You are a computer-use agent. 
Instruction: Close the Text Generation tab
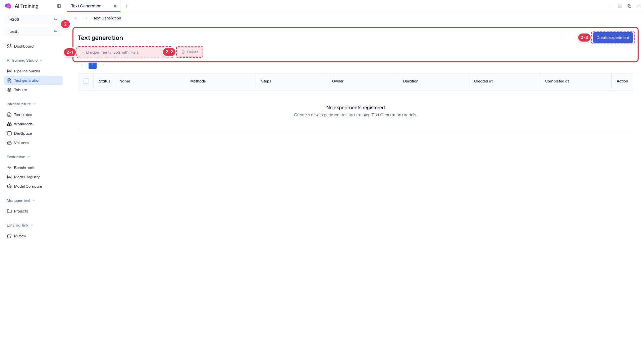115,6
